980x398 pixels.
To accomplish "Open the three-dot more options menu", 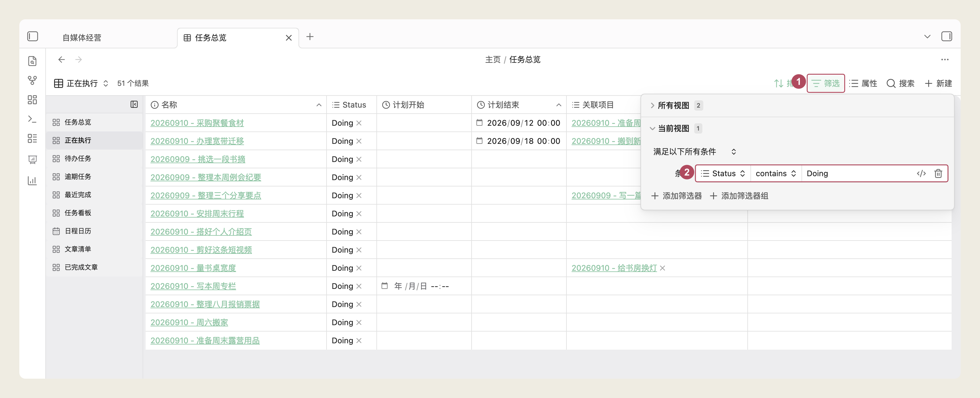I will [x=945, y=59].
